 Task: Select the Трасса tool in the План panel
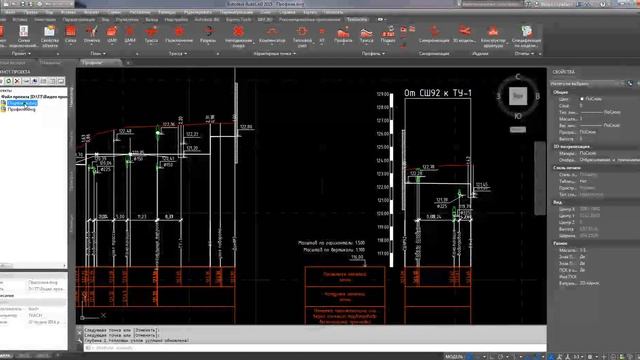click(x=151, y=34)
